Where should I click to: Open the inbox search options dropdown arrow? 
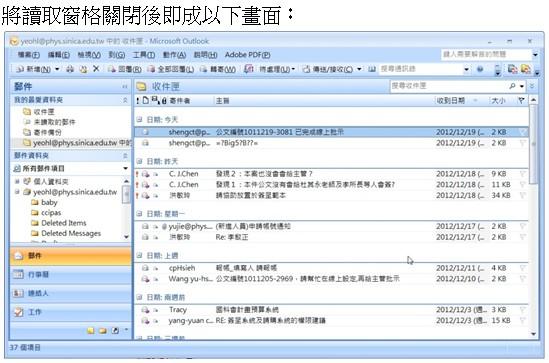tap(522, 86)
